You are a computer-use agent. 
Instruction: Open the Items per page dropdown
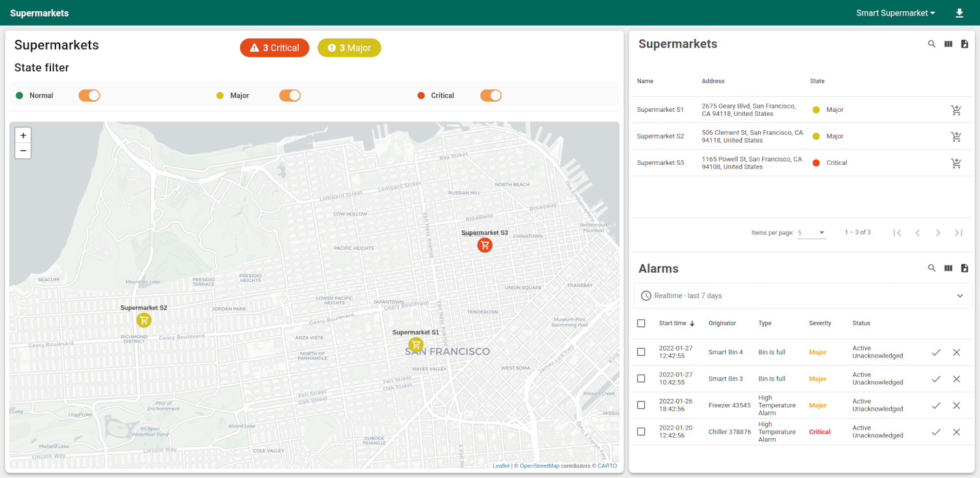click(811, 233)
